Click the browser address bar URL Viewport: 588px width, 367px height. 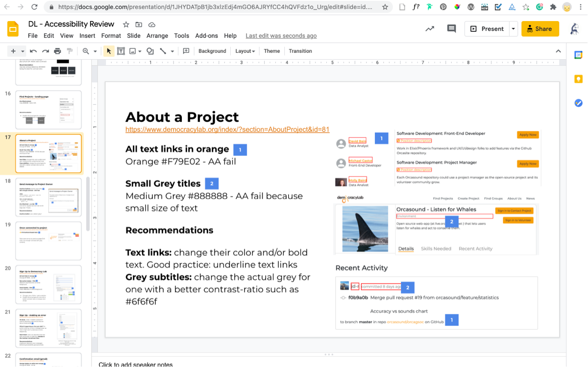click(x=215, y=7)
